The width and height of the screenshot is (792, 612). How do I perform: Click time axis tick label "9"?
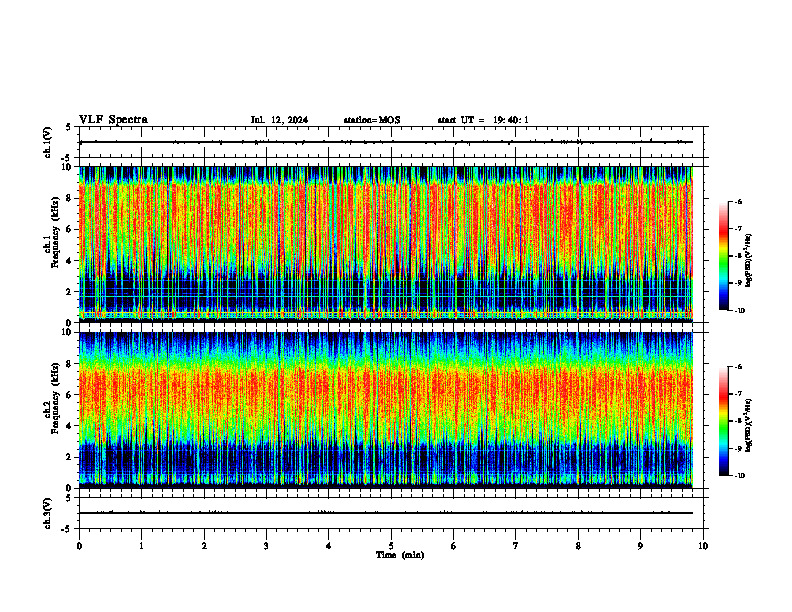[640, 546]
